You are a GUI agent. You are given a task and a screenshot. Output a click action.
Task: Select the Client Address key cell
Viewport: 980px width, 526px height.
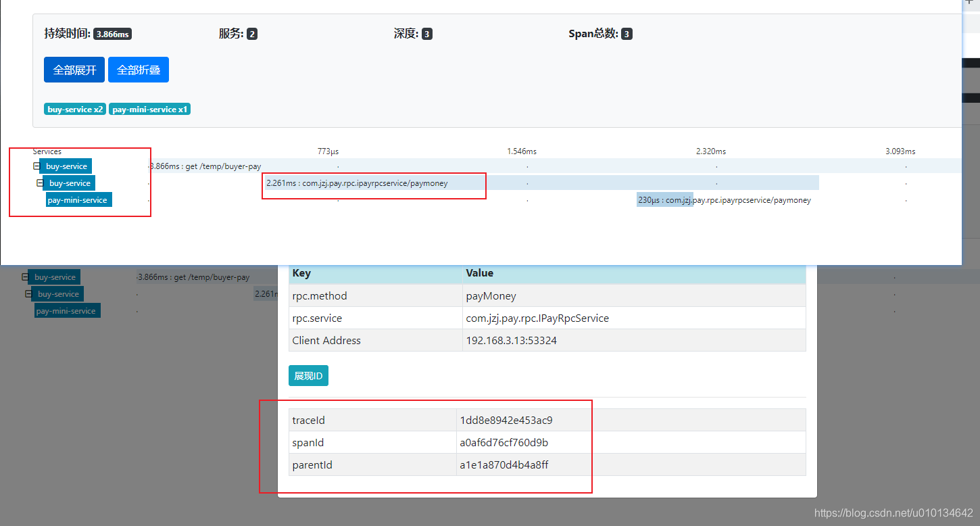[x=376, y=340]
